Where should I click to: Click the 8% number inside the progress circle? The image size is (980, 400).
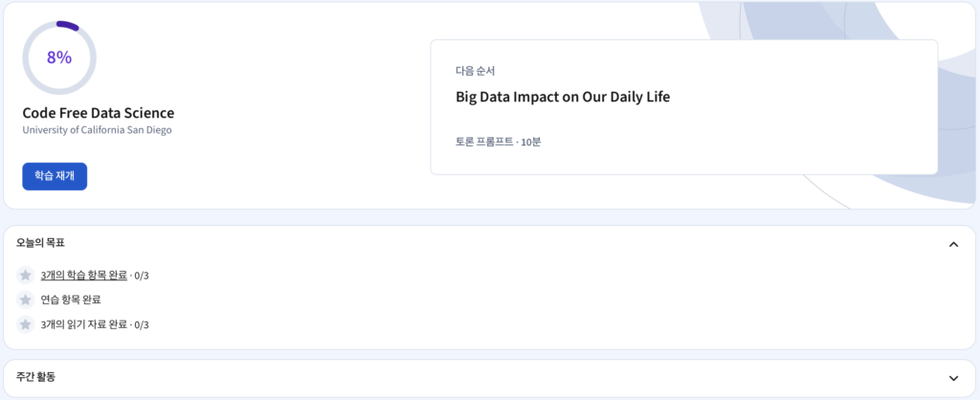(x=59, y=57)
